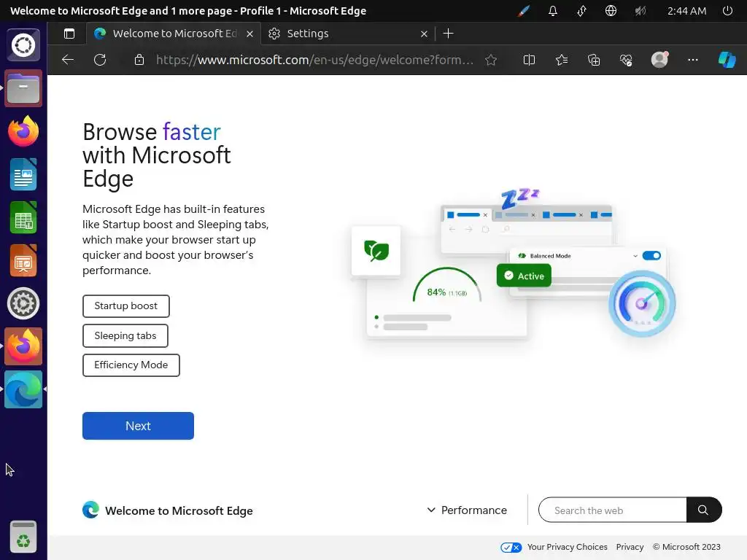747x560 pixels.
Task: Open a new tab with the plus icon
Action: [x=449, y=34]
